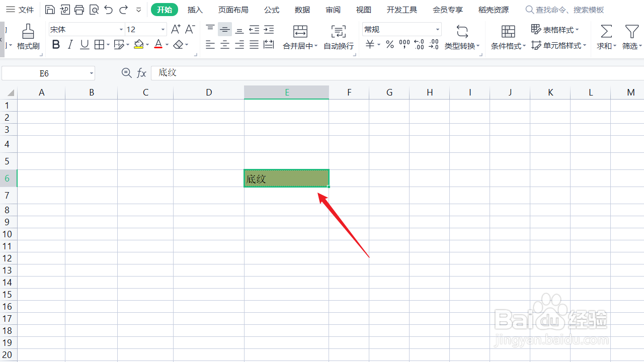The image size is (644, 362).
Task: Open font name dropdown 宋体
Action: tap(121, 30)
